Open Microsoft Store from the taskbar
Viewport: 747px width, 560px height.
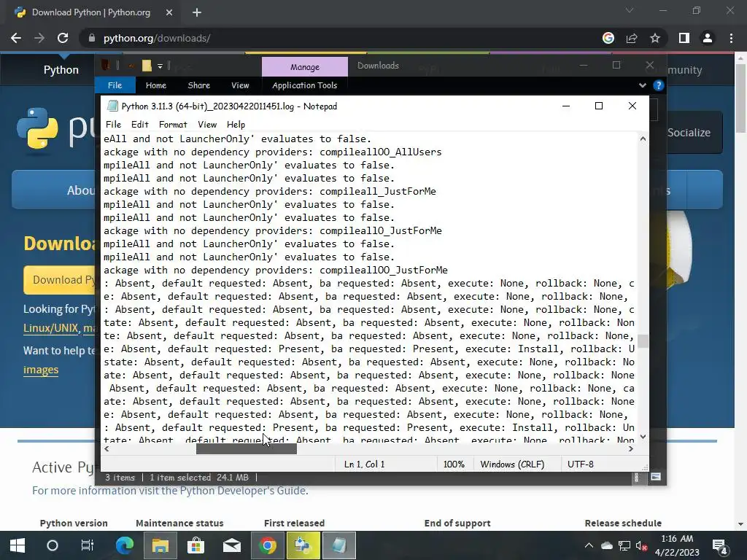point(196,545)
